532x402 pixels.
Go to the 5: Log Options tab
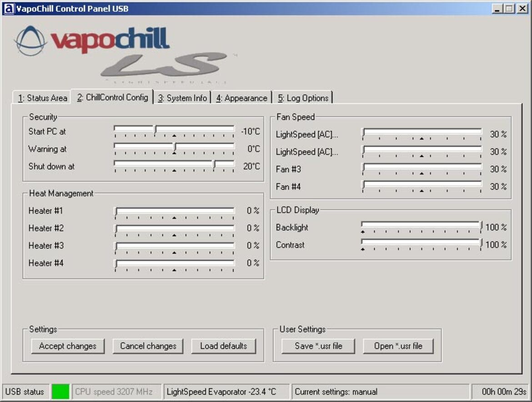303,98
